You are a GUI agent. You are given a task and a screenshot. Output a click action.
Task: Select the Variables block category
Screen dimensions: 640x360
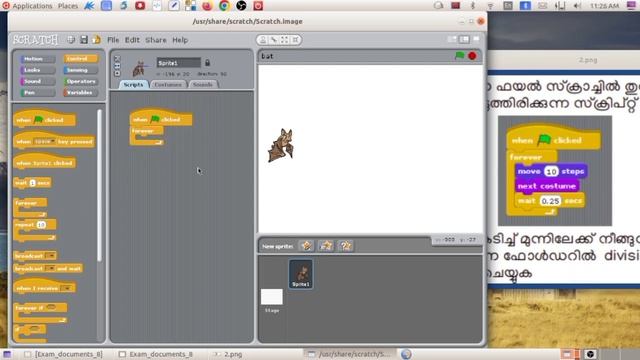(81, 93)
